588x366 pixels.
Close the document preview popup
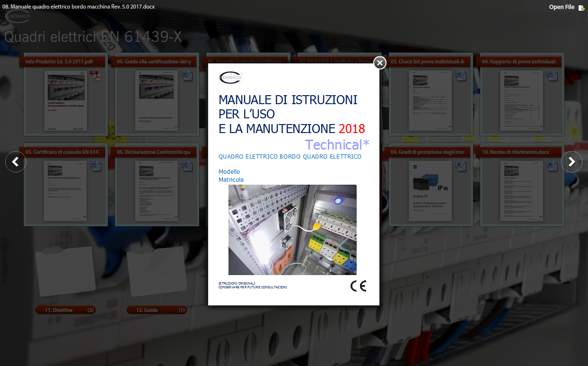pyautogui.click(x=380, y=63)
